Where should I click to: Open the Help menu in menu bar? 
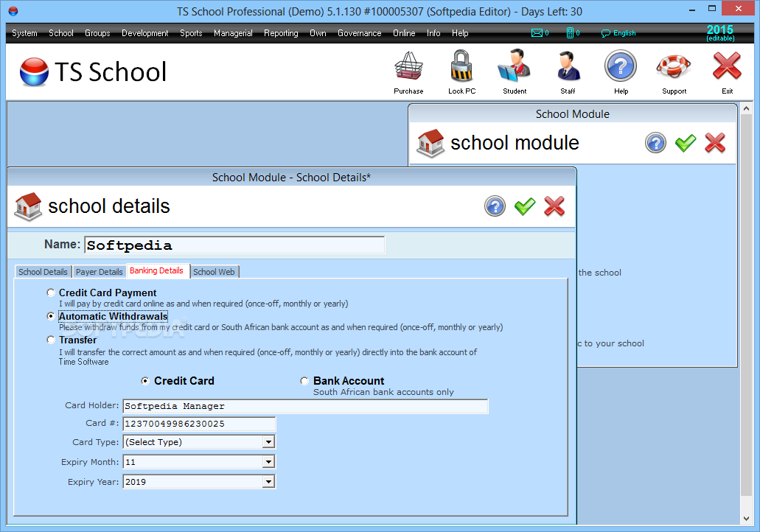460,33
